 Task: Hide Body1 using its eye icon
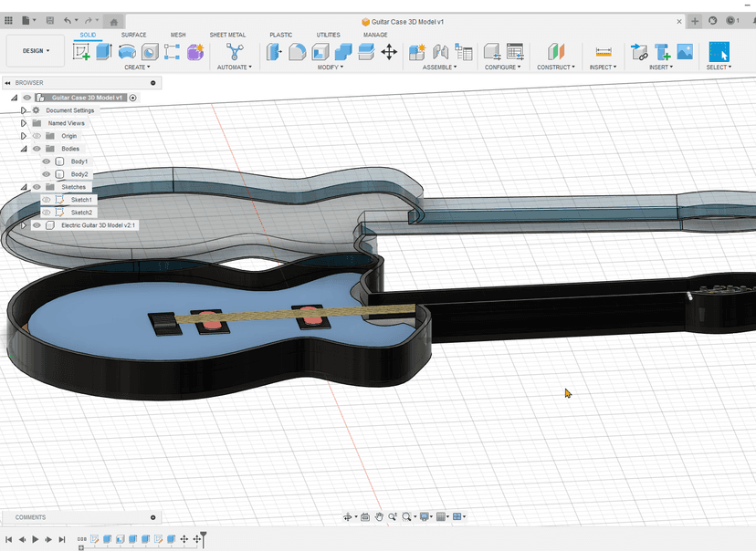coord(47,161)
